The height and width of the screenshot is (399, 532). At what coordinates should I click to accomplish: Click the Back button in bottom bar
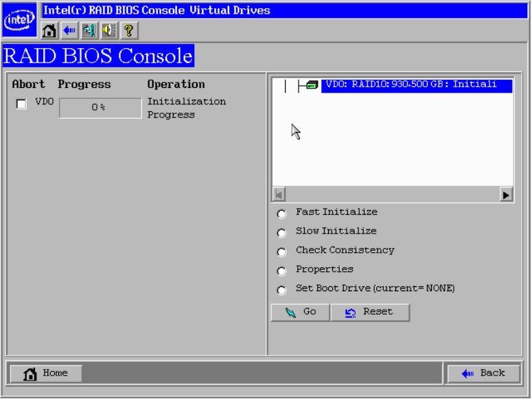point(483,374)
